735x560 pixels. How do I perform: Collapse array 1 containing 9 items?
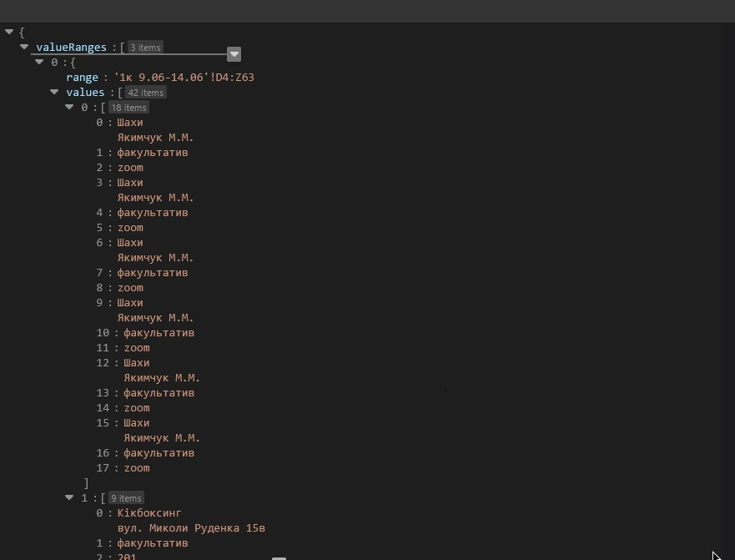[69, 497]
